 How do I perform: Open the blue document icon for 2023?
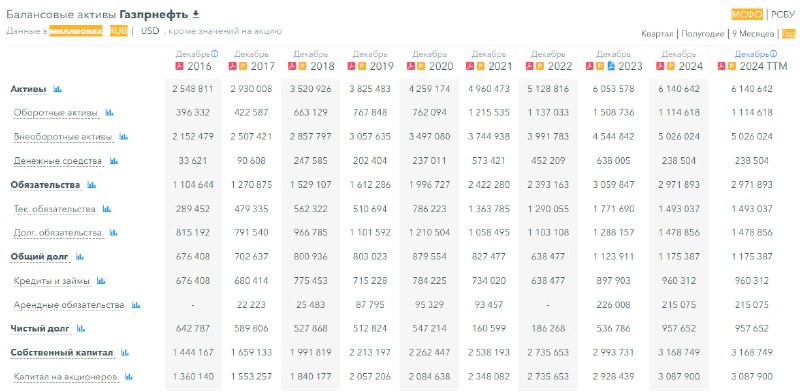612,66
